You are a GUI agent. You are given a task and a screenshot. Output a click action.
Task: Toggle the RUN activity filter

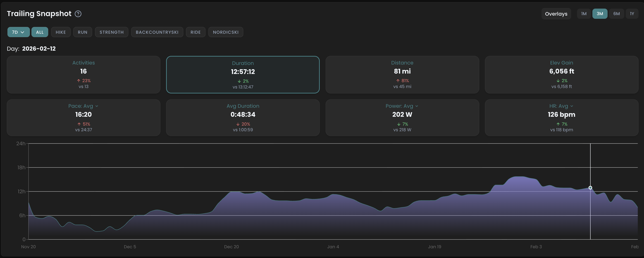coord(83,32)
